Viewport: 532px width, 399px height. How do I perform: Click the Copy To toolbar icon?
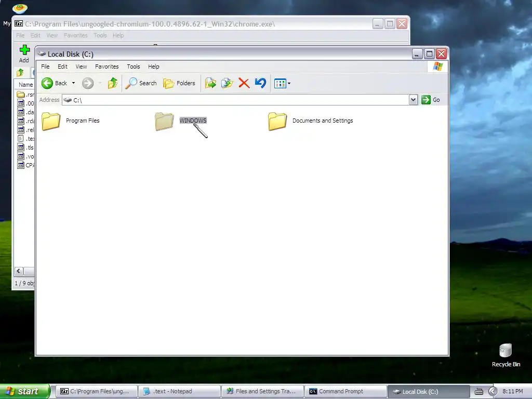pos(227,83)
